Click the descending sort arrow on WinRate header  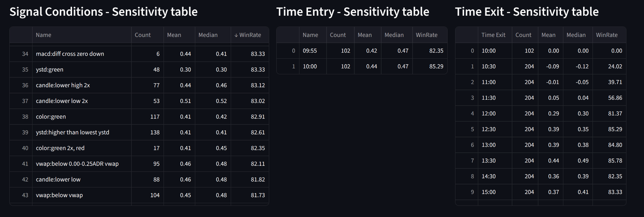236,35
